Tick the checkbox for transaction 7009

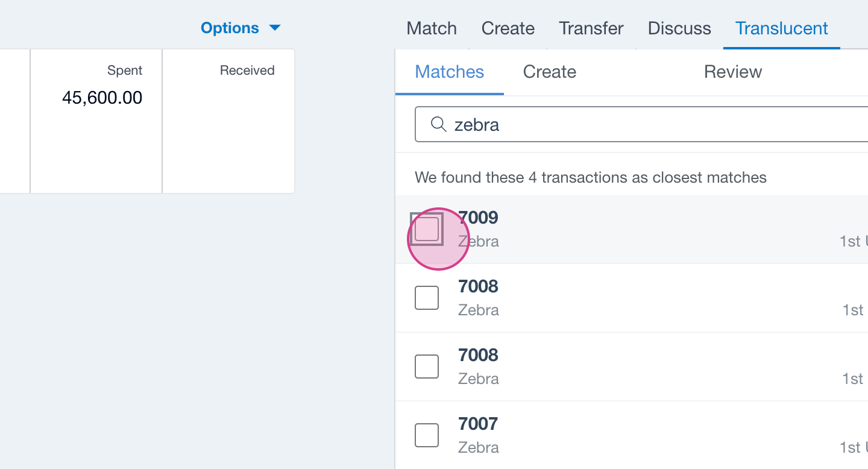pos(427,229)
